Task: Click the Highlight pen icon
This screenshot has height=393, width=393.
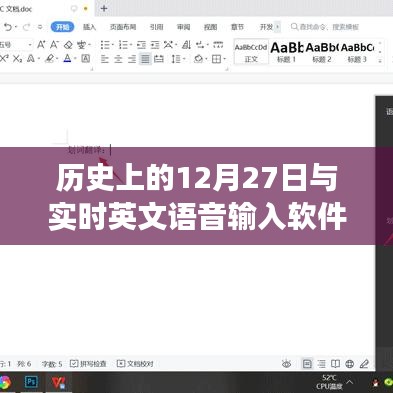Action: (50, 59)
